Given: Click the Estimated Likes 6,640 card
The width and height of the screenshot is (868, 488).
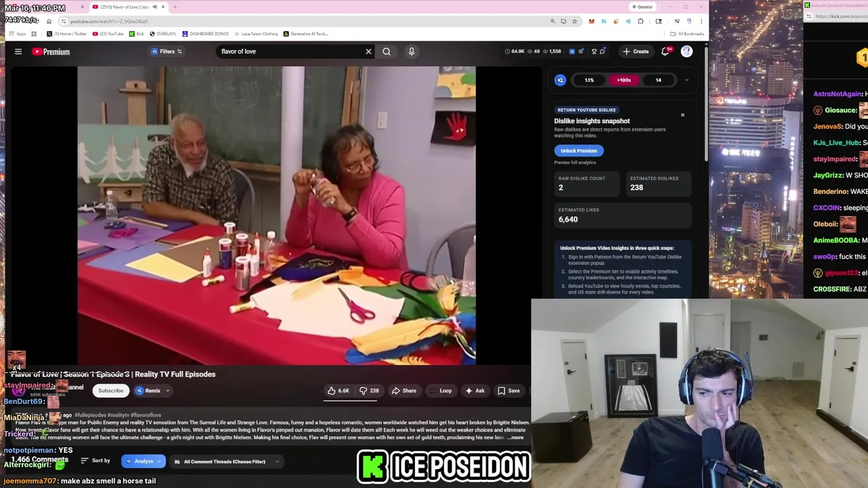Looking at the screenshot, I should pyautogui.click(x=622, y=216).
